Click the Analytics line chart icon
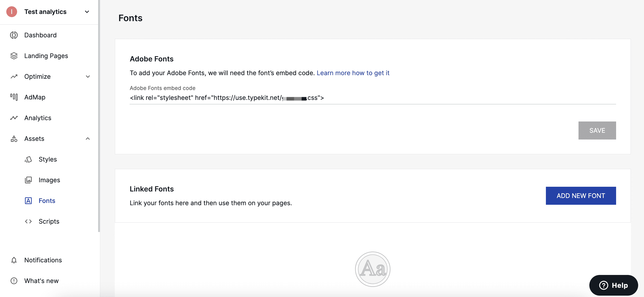 pos(14,118)
